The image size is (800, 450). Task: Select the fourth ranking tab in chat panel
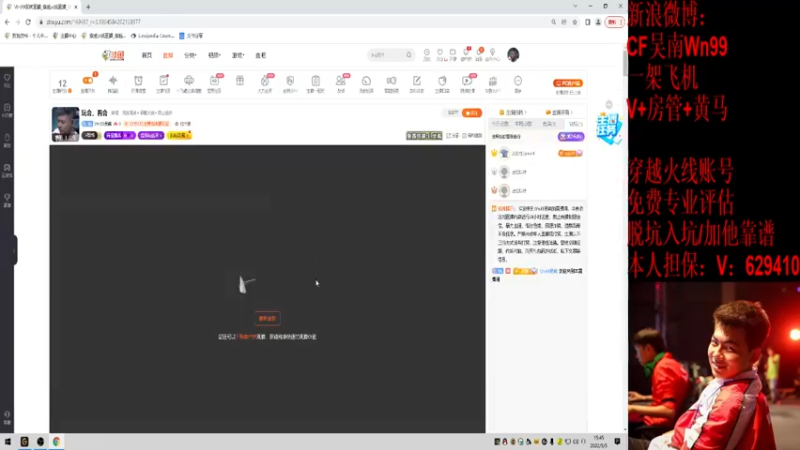[x=575, y=124]
